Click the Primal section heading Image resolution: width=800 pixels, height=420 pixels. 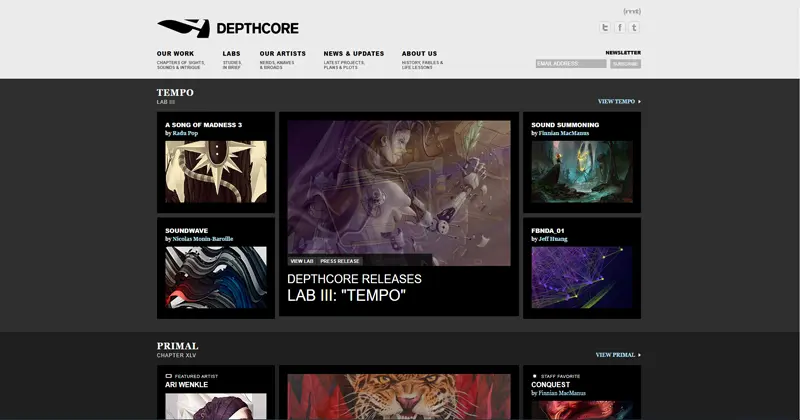pos(178,346)
